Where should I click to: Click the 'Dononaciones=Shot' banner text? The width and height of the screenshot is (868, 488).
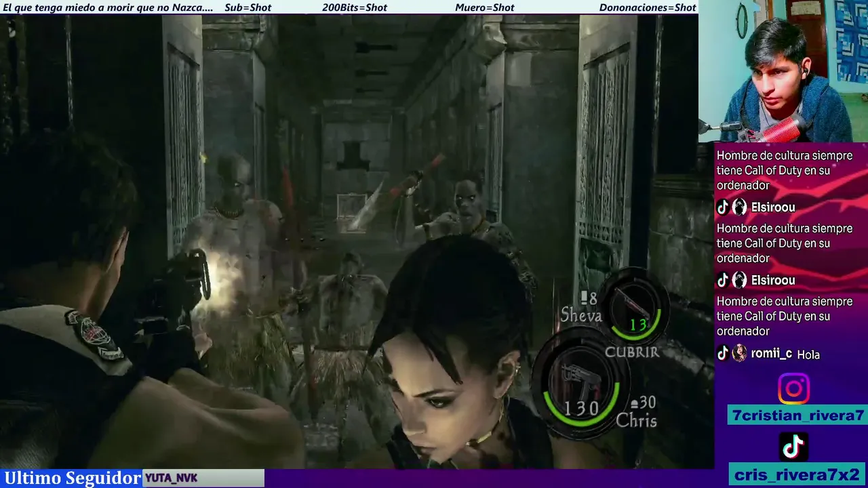(648, 7)
